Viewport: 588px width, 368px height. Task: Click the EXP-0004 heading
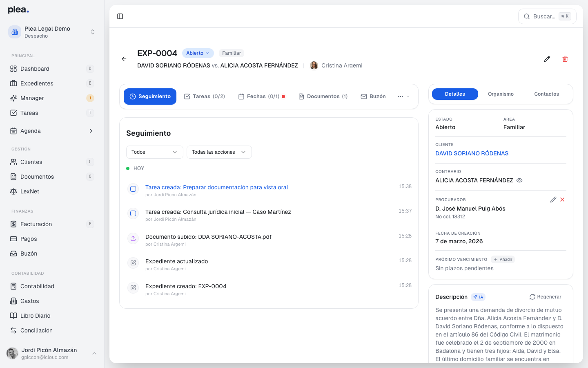tap(157, 53)
